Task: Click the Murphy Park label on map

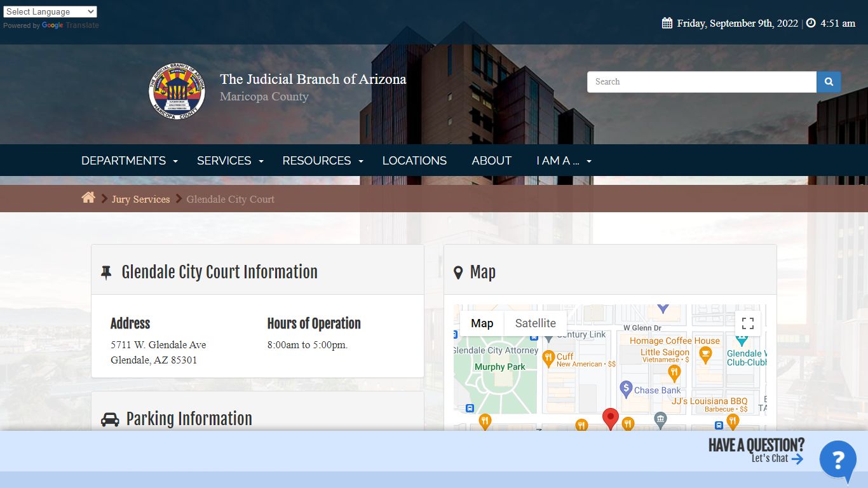Action: coord(500,367)
